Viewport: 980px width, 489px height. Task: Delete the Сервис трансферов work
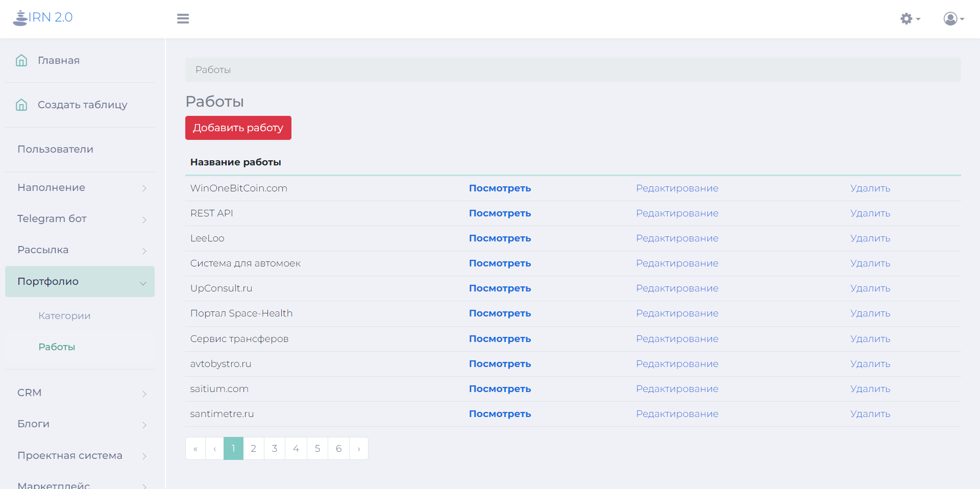coord(870,338)
